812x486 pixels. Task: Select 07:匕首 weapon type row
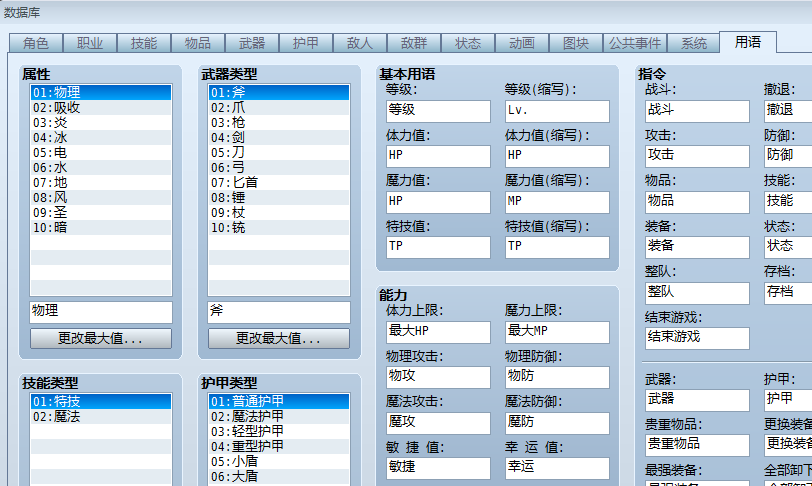(x=279, y=183)
